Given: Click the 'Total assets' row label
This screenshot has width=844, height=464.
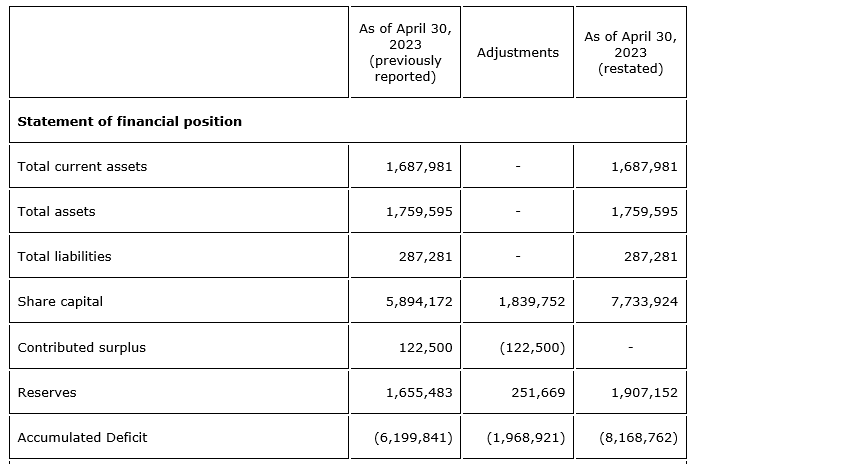Looking at the screenshot, I should pyautogui.click(x=57, y=212).
